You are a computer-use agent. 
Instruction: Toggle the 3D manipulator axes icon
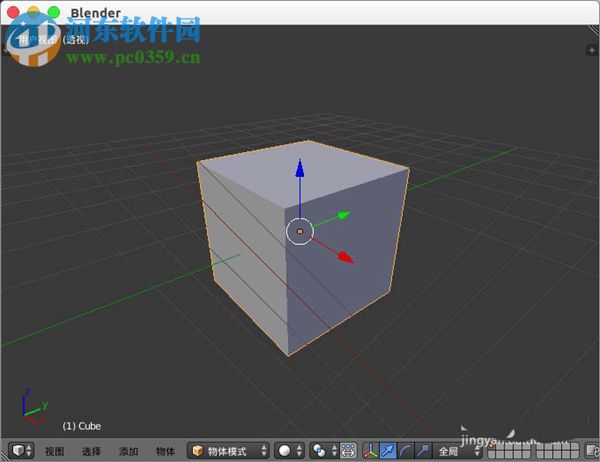click(370, 451)
